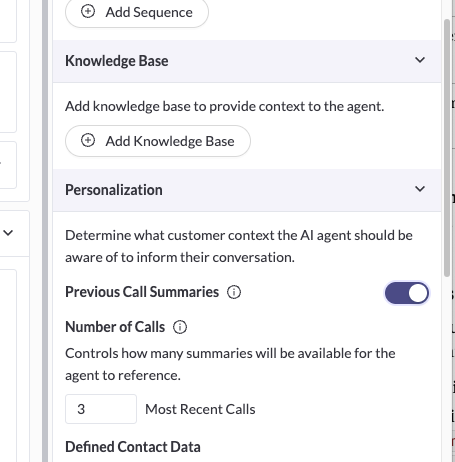Click the Defined Contact Data heading
Viewport: 455px width, 462px height.
[x=133, y=447]
